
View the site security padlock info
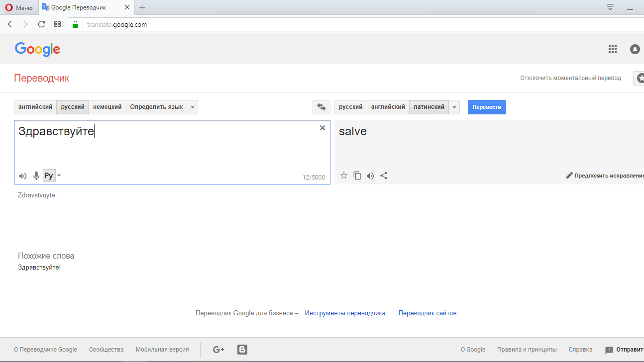pyautogui.click(x=76, y=24)
